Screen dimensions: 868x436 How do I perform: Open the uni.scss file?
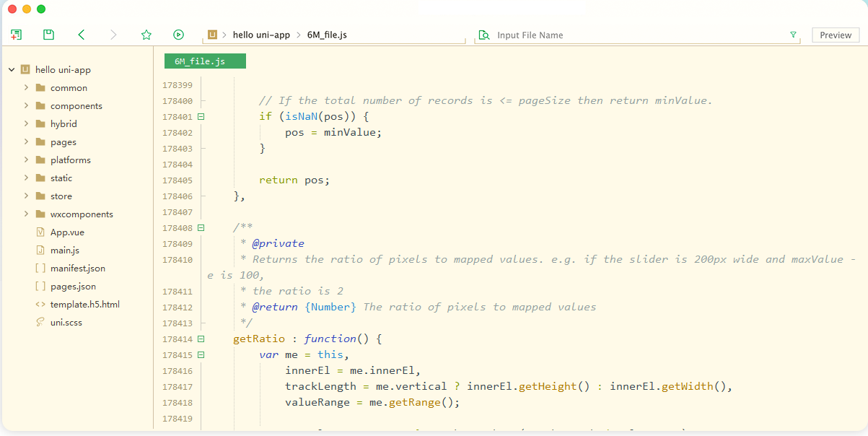[x=66, y=323]
